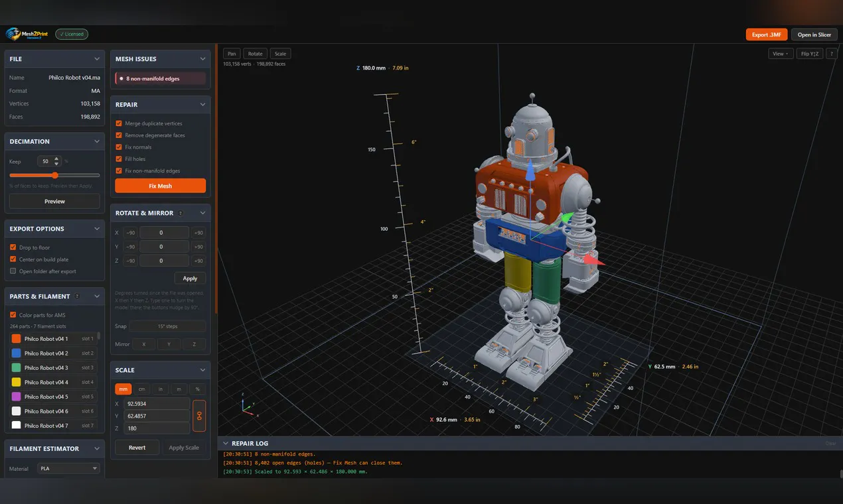Image resolution: width=843 pixels, height=504 pixels.
Task: Collapse the Mesh Issues panel
Action: pos(203,59)
